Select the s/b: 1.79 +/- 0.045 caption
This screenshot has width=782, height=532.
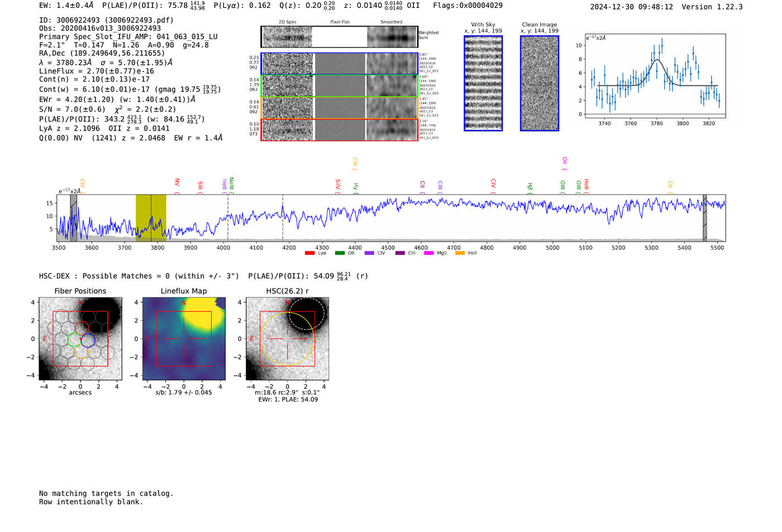(184, 392)
